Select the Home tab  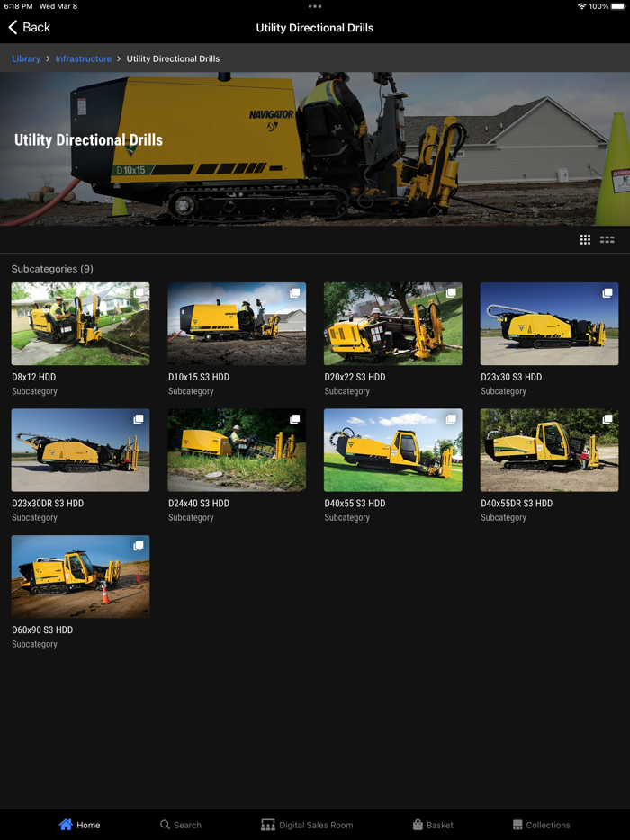(80, 825)
